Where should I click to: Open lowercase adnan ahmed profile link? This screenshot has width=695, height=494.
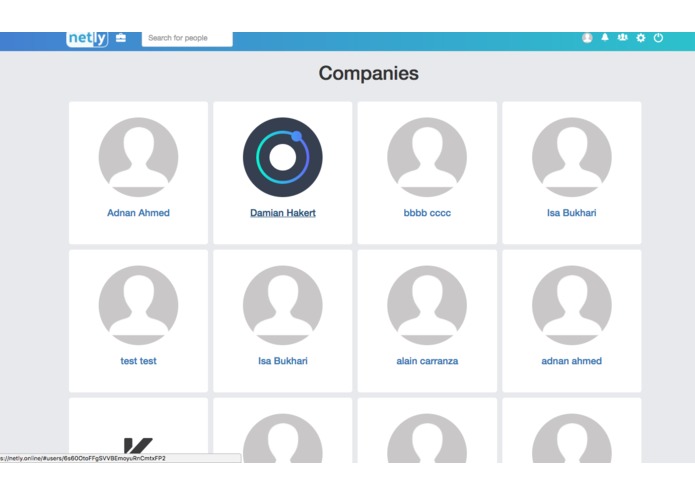572,361
